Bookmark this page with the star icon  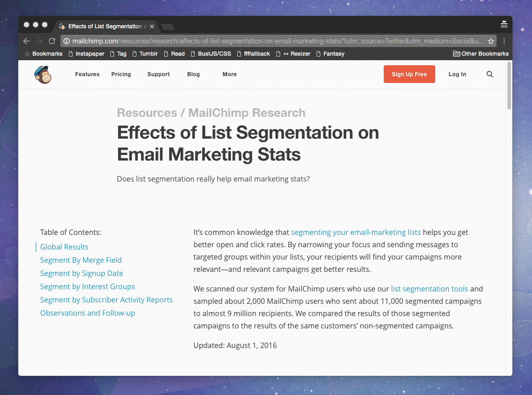click(491, 41)
